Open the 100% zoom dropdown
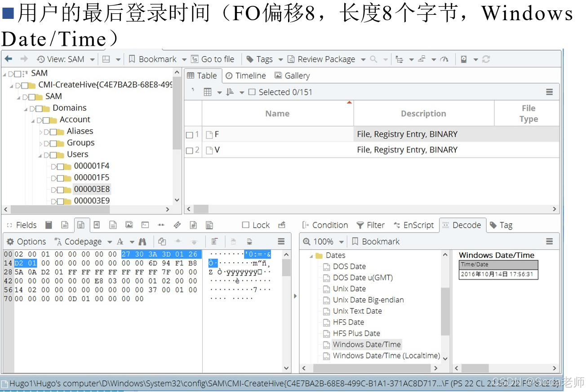Image resolution: width=586 pixels, height=392 pixels. [x=341, y=242]
